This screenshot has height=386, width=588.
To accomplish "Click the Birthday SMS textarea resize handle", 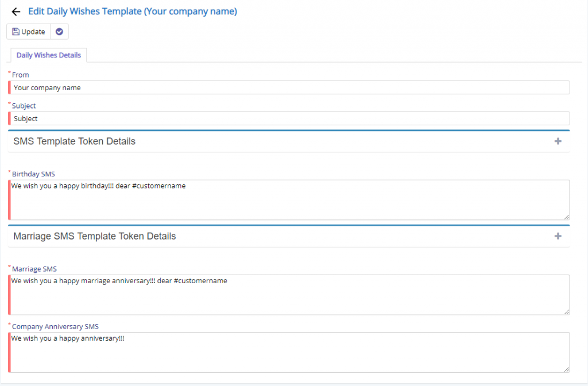I will pyautogui.click(x=567, y=217).
